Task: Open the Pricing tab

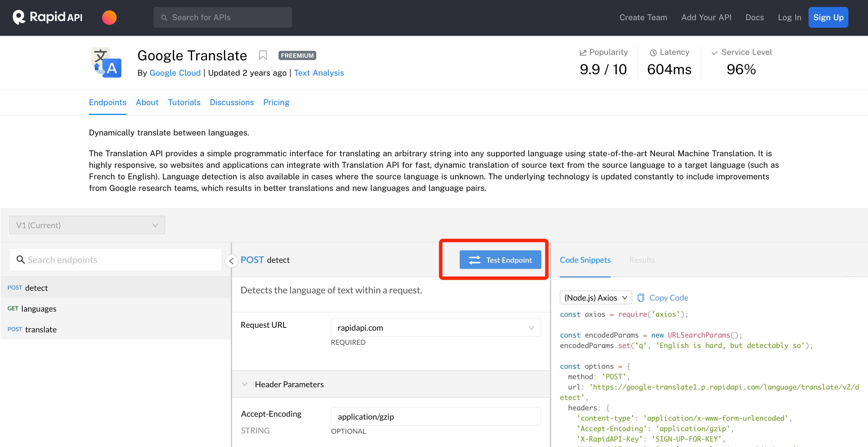Action: pyautogui.click(x=276, y=103)
